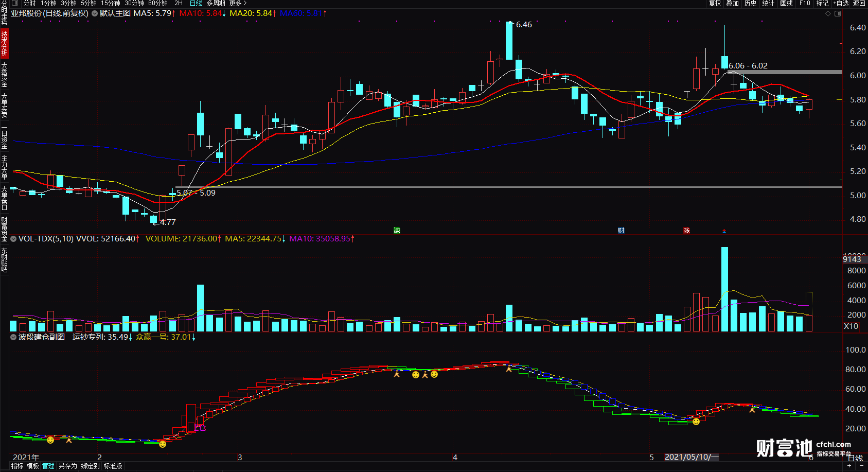Click the running-man signal in January
Viewport: 868px width, 472px height.
click(x=69, y=440)
